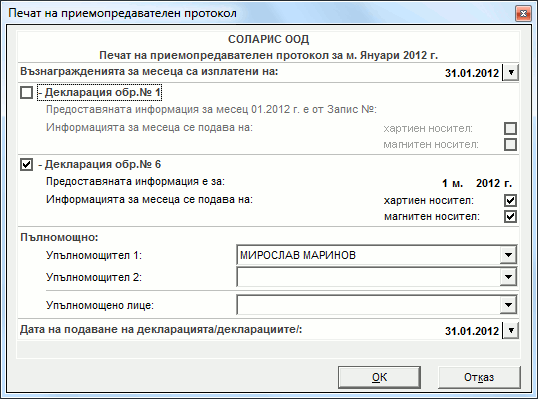Click the month value 1 м.
This screenshot has width=538, height=399.
coord(453,184)
